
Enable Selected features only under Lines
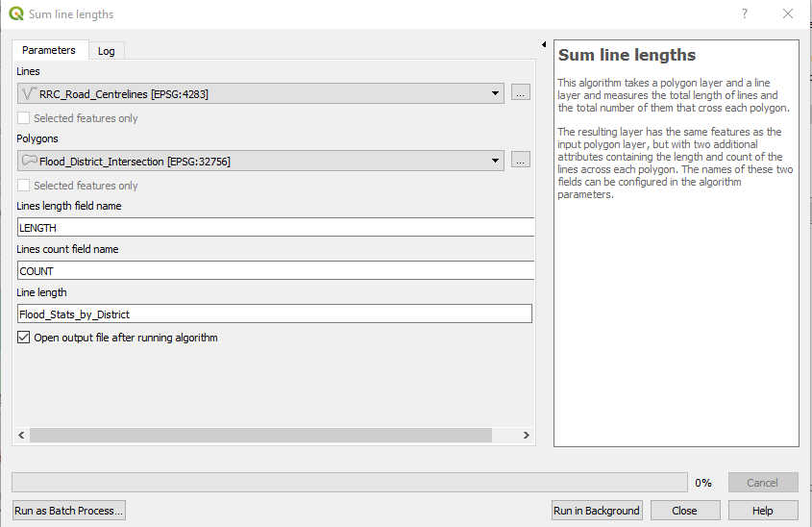point(24,118)
